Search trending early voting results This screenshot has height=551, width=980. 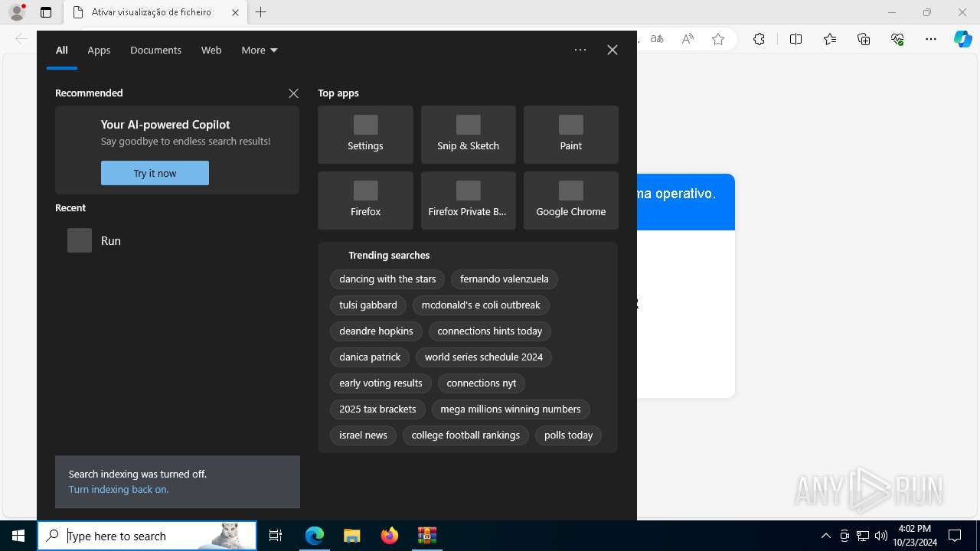pyautogui.click(x=381, y=383)
